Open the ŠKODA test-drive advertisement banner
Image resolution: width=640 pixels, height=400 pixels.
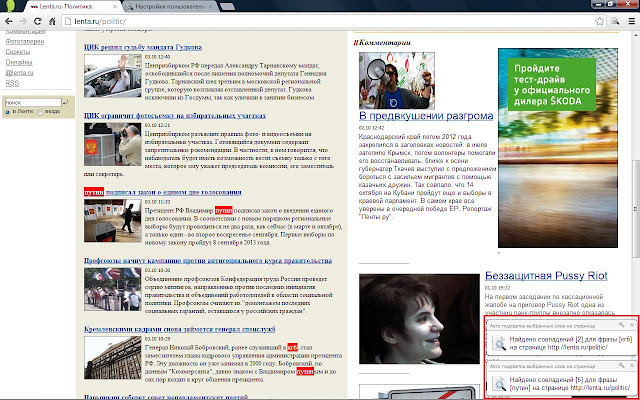(558, 148)
